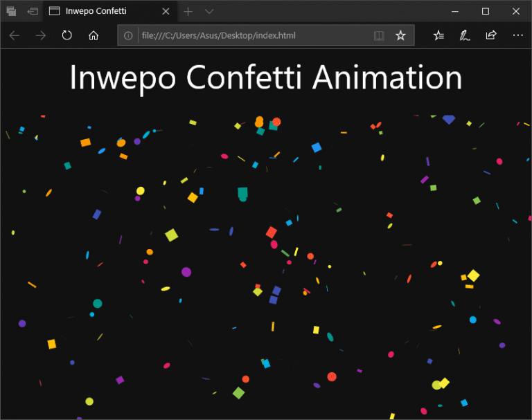Viewport: 532px width, 420px height.
Task: Open the Favorites hub
Action: click(x=438, y=35)
